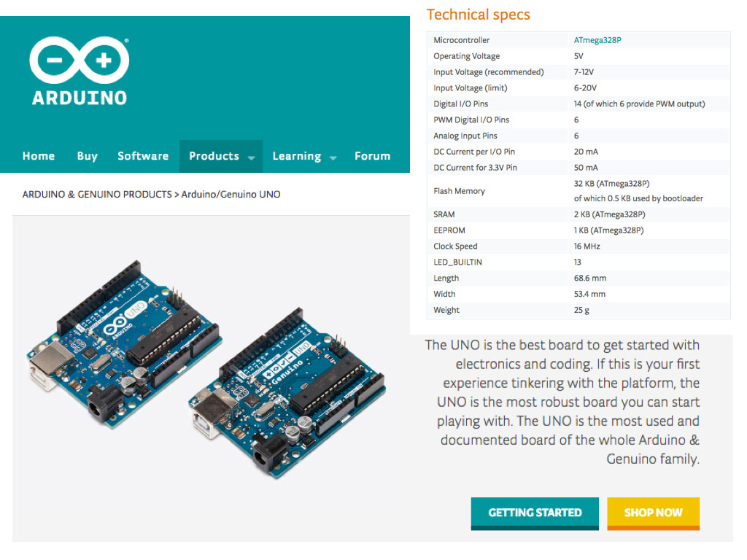This screenshot has height=560, width=747.
Task: Go to the Buy page
Action: (x=88, y=156)
